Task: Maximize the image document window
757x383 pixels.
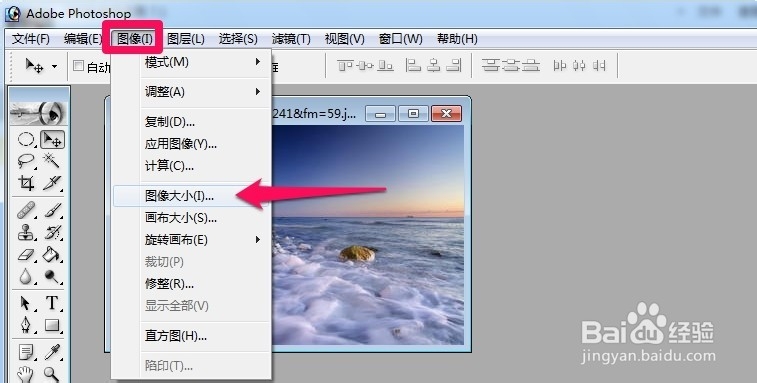Action: pos(413,113)
